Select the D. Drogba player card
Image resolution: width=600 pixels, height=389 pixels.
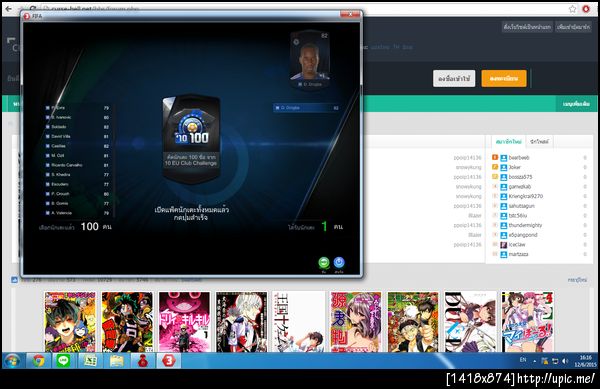(310, 60)
